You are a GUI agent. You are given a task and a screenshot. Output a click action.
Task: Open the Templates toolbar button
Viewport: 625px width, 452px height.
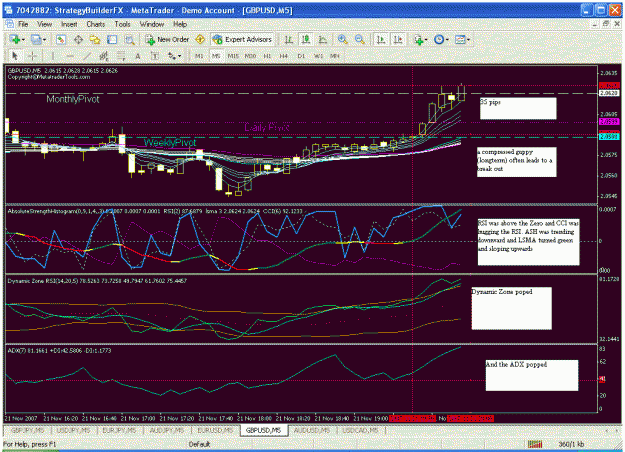pos(460,39)
